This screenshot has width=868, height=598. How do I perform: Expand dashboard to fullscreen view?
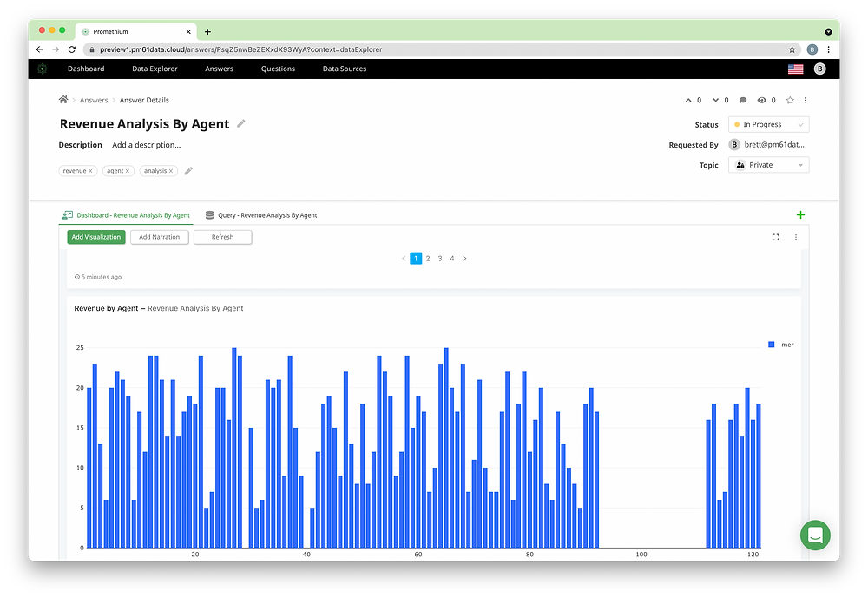tap(775, 236)
